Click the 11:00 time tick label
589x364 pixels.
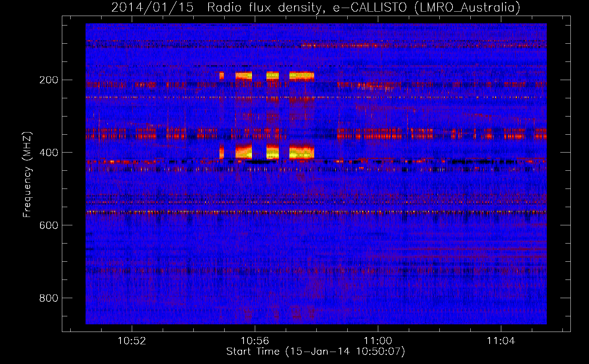[x=378, y=341]
